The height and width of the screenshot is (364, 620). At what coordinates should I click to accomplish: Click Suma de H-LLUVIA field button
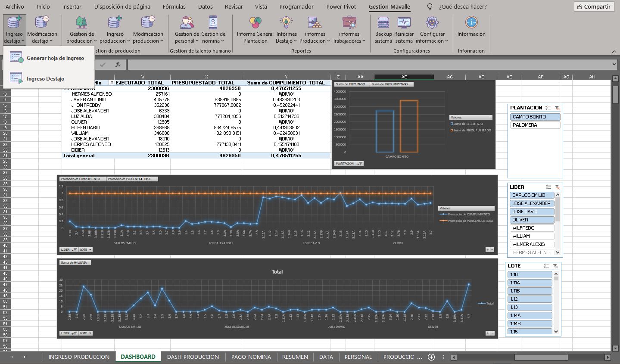tap(75, 263)
